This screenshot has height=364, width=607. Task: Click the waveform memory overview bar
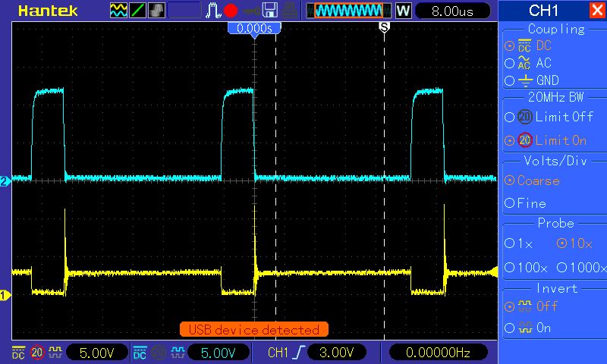348,11
